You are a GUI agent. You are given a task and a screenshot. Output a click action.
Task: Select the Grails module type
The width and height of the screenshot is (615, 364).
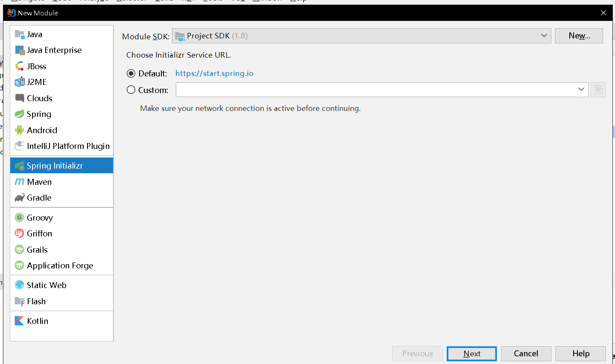click(38, 249)
